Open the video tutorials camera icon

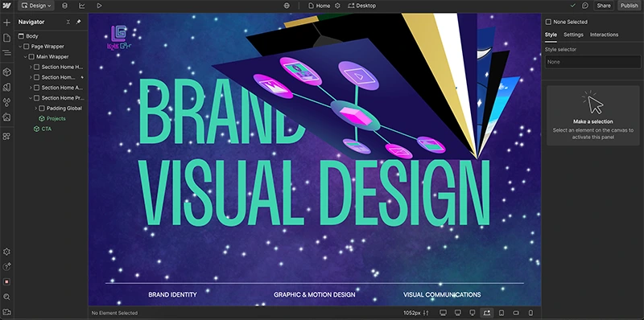(x=6, y=312)
